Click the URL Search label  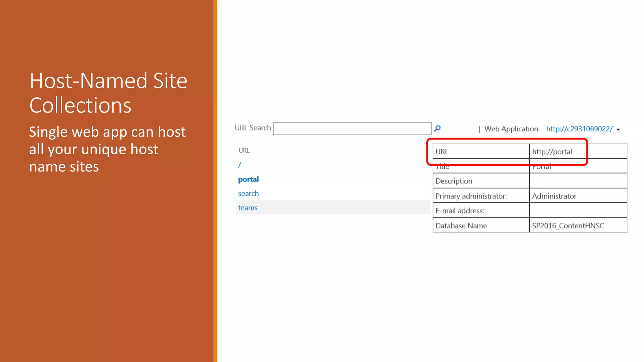pos(253,128)
